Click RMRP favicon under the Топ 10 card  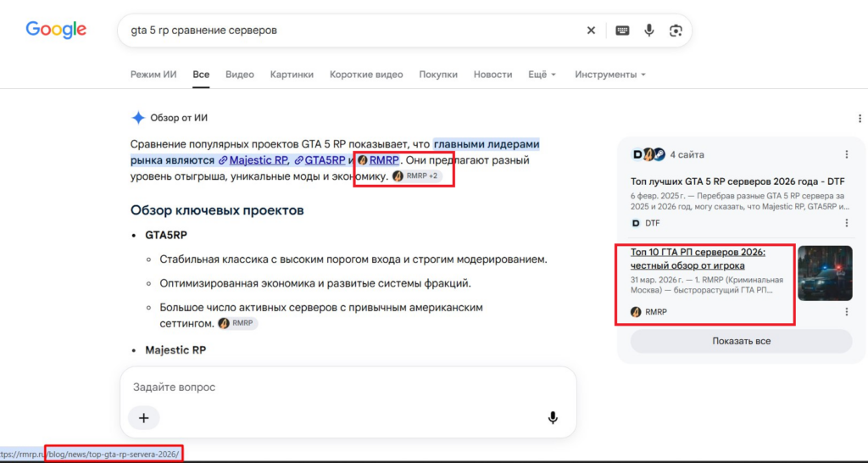click(x=636, y=312)
